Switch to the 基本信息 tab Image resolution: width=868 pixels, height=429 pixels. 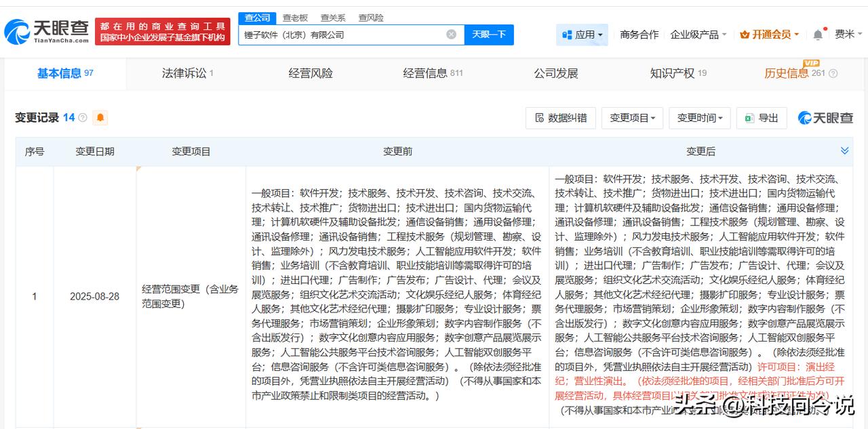tap(65, 73)
